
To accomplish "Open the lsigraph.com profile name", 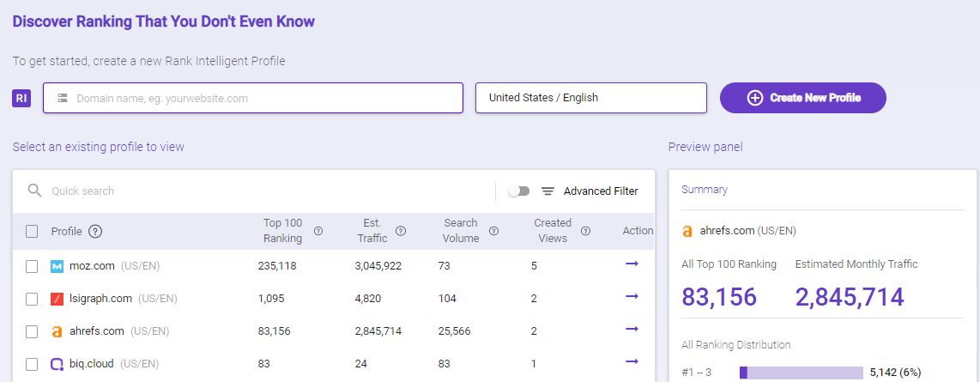I will pos(100,299).
